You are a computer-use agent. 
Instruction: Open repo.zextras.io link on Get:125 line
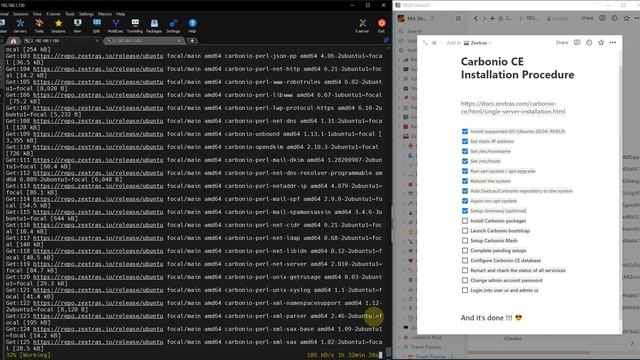tap(98, 342)
